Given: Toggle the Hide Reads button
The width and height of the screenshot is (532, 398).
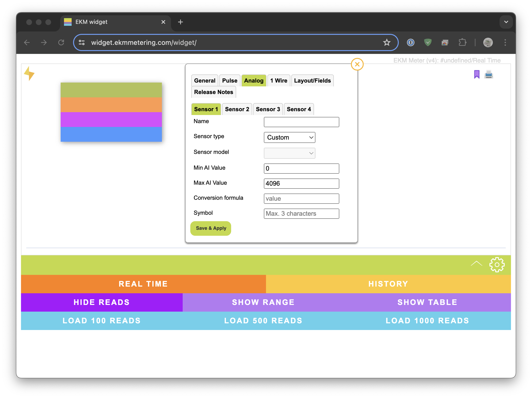Looking at the screenshot, I should tap(101, 302).
